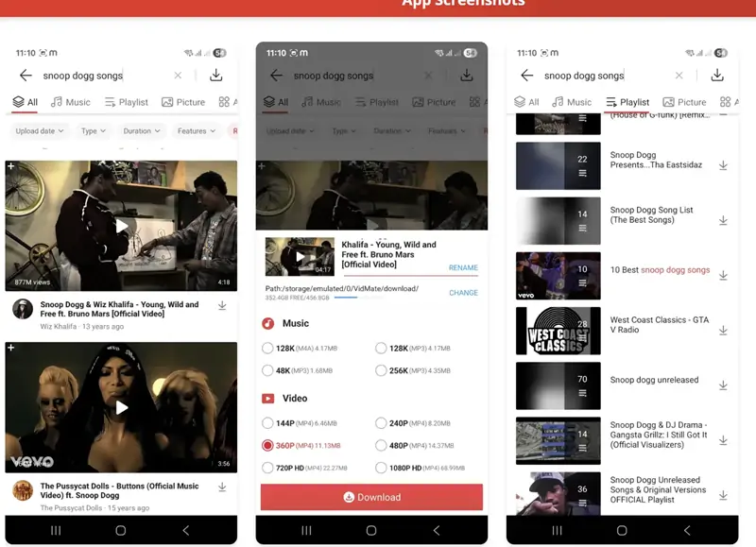Clear search text in left phone screen
This screenshot has width=756, height=547.
[x=178, y=76]
